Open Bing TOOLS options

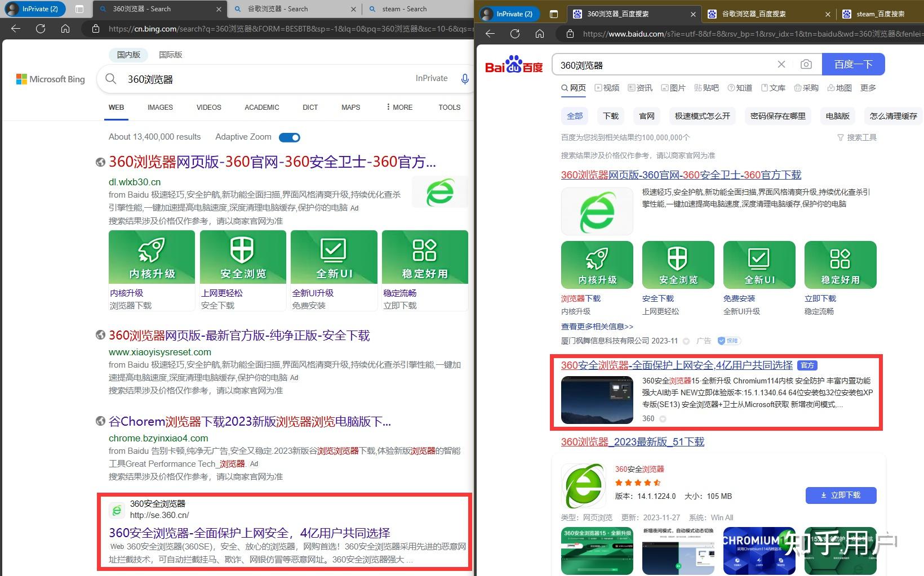[x=450, y=107]
